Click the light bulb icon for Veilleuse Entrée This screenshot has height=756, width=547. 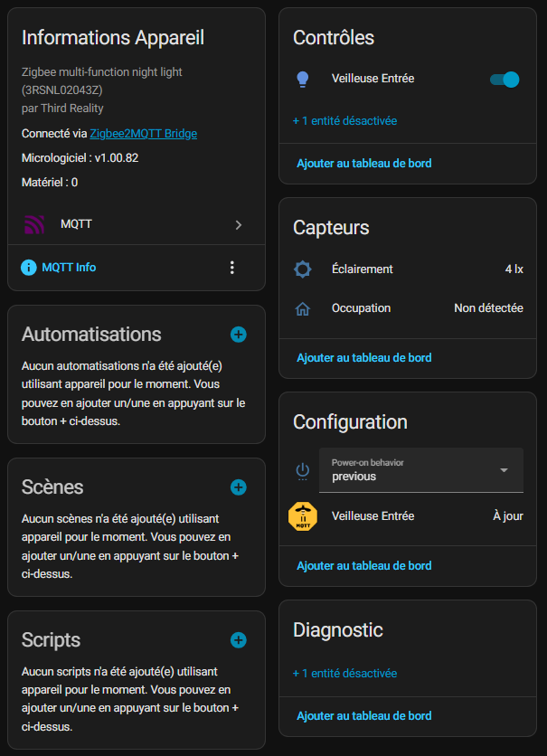tap(303, 80)
